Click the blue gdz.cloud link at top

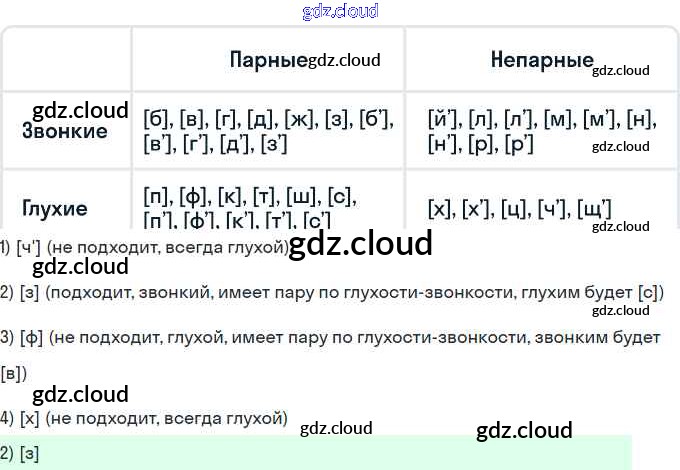click(340, 12)
